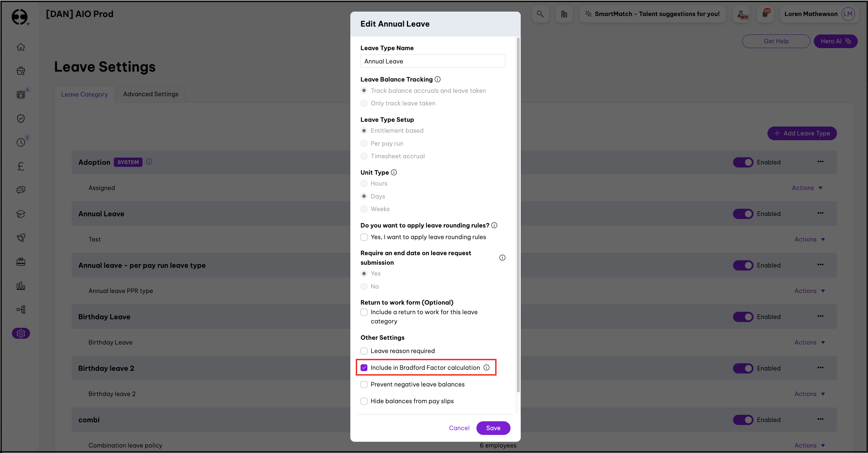Click the home icon in the sidebar

pos(21,47)
